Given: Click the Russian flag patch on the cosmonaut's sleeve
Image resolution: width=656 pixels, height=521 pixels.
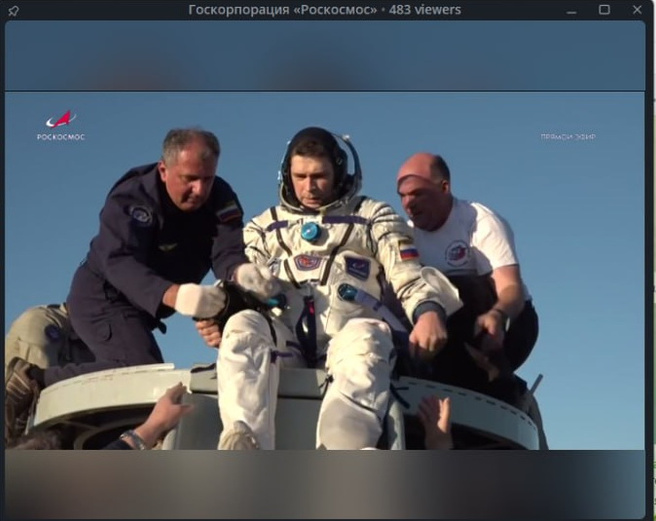Looking at the screenshot, I should click(x=407, y=249).
